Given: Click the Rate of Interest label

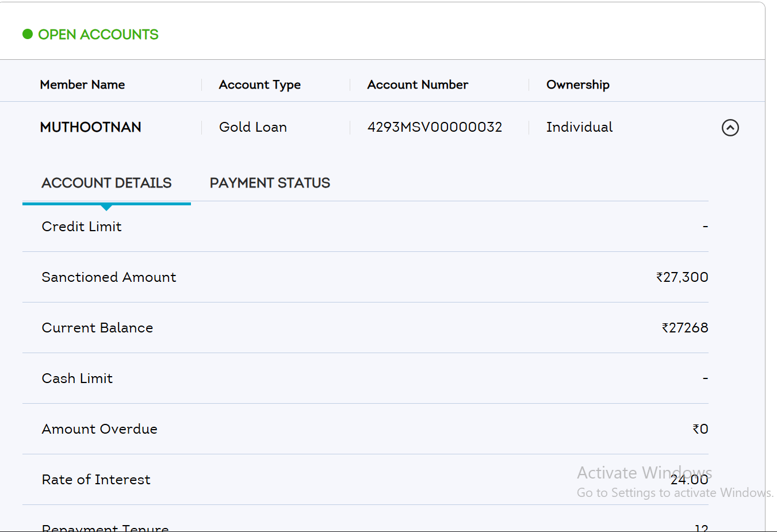Looking at the screenshot, I should pos(96,480).
